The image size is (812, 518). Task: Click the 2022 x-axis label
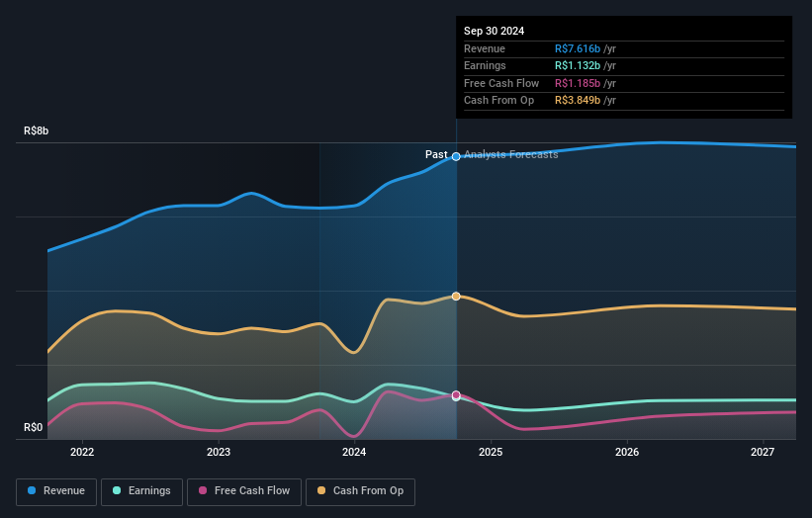coord(82,453)
